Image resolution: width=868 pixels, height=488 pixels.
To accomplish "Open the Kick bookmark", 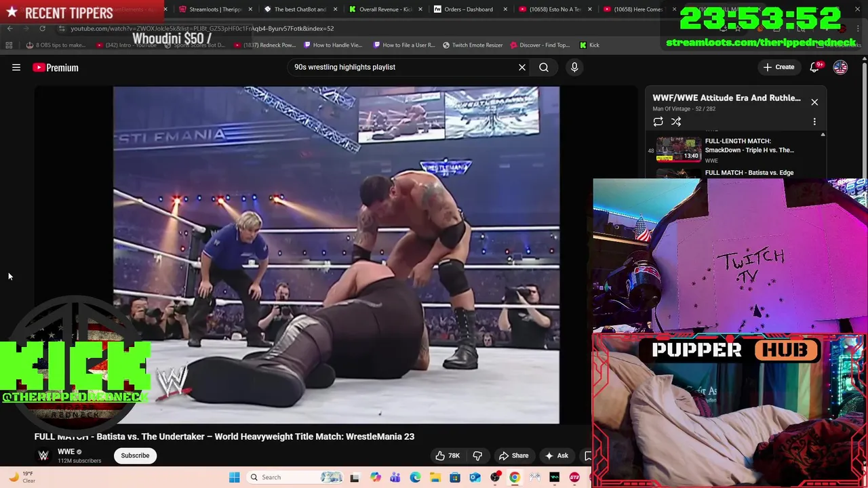I will pos(589,45).
